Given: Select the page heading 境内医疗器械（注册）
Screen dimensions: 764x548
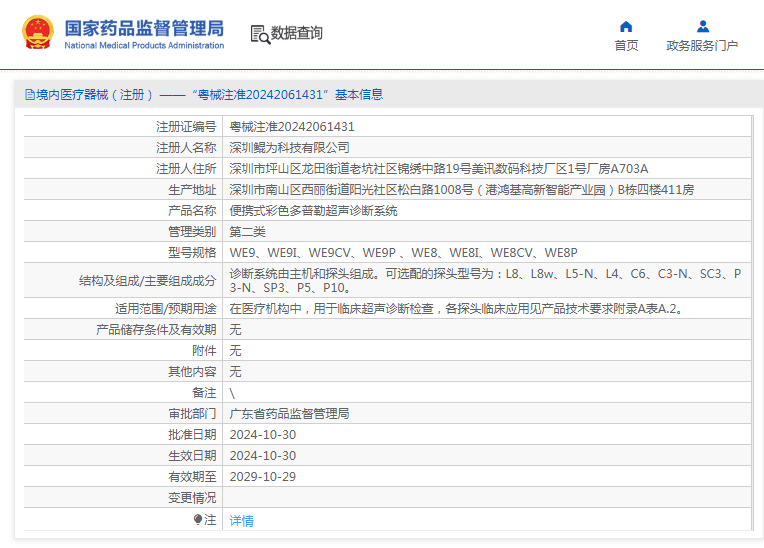Looking at the screenshot, I should [95, 94].
